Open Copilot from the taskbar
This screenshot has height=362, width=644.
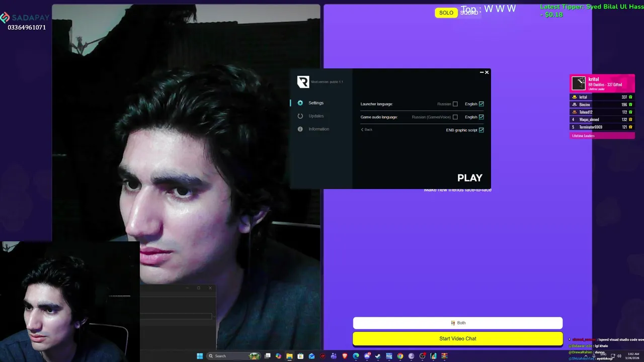(278, 356)
